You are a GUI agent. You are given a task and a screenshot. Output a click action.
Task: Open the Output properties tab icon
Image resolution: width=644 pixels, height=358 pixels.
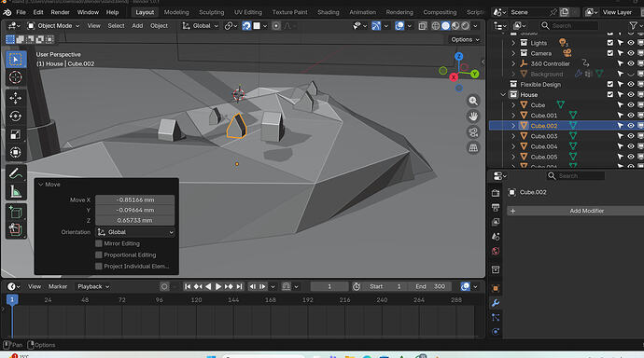496,208
